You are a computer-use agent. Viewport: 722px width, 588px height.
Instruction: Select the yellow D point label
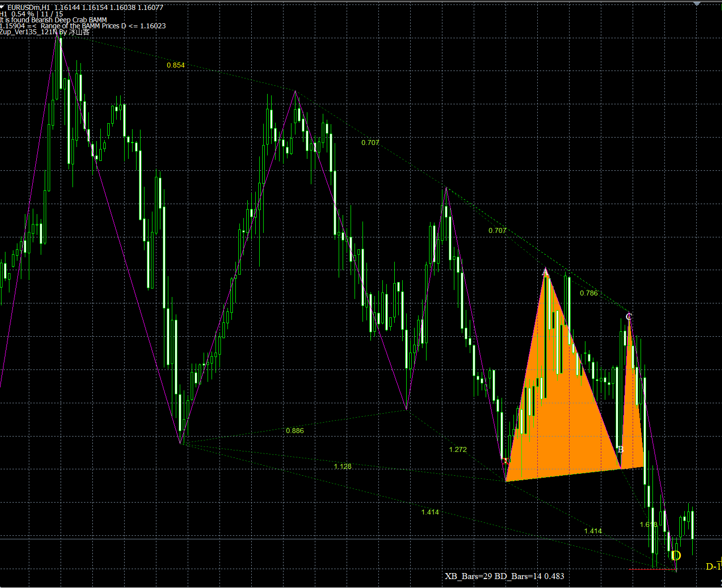click(676, 556)
